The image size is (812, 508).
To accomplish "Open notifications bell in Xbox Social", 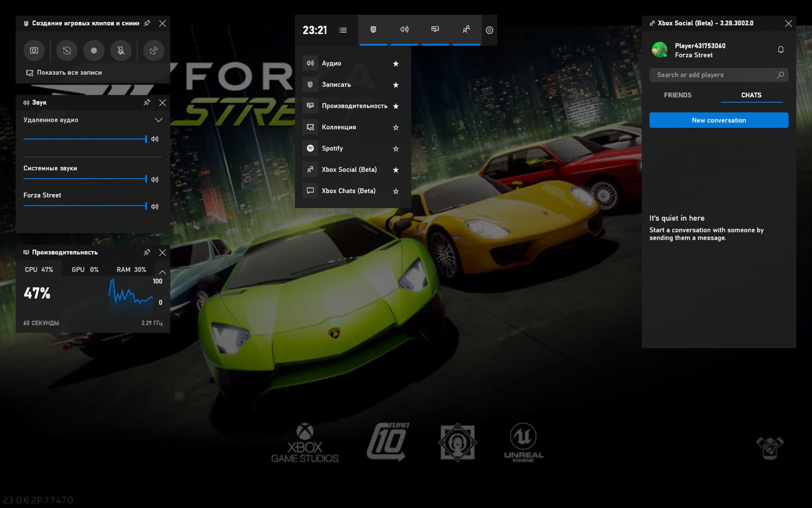I will (781, 50).
